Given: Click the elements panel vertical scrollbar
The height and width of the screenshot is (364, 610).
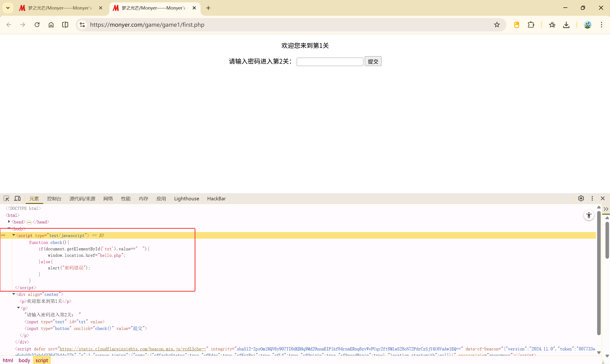Looking at the screenshot, I should pos(599,272).
